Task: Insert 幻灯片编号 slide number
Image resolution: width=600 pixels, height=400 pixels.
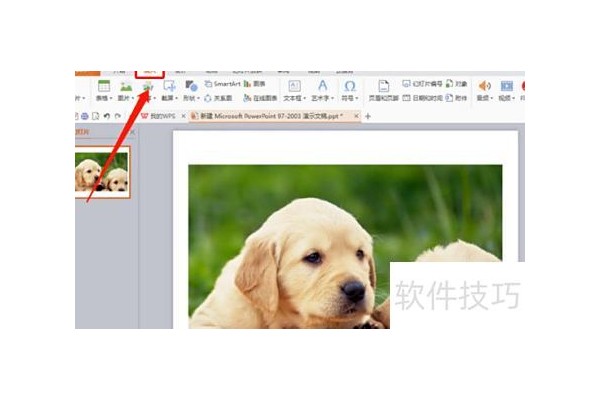Action: [422, 84]
